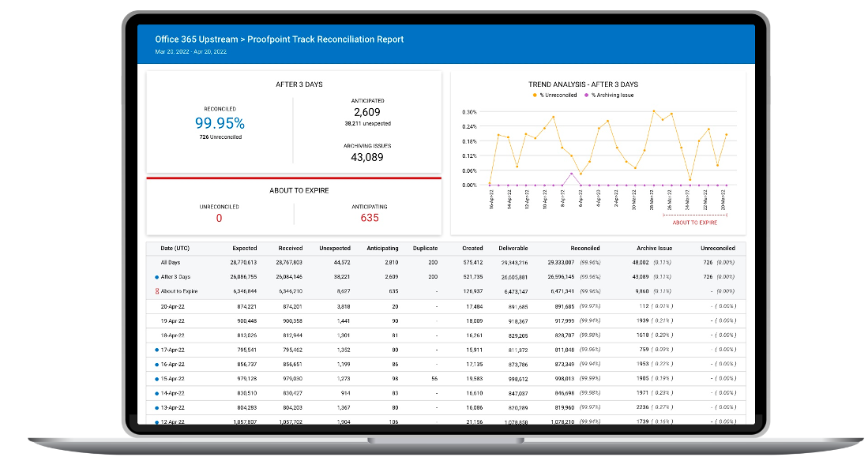
Task: Click the blue dot beside 13-Apr-22
Action: 156,406
